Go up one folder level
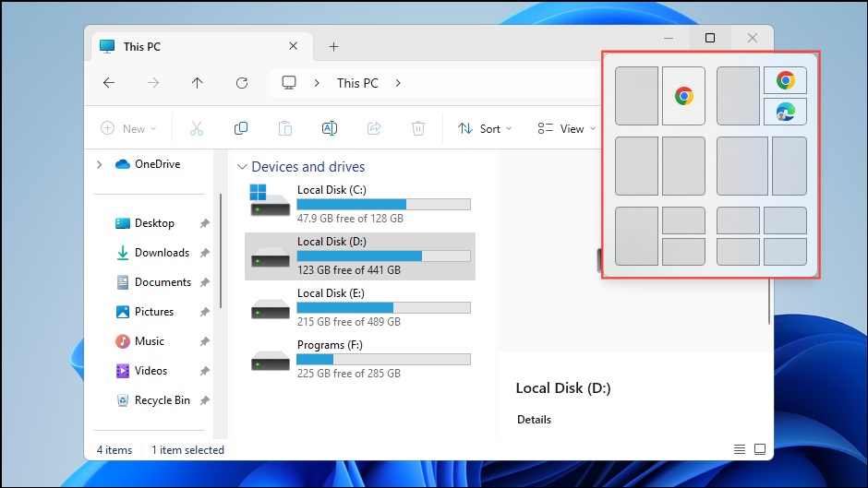The width and height of the screenshot is (868, 488). point(197,83)
